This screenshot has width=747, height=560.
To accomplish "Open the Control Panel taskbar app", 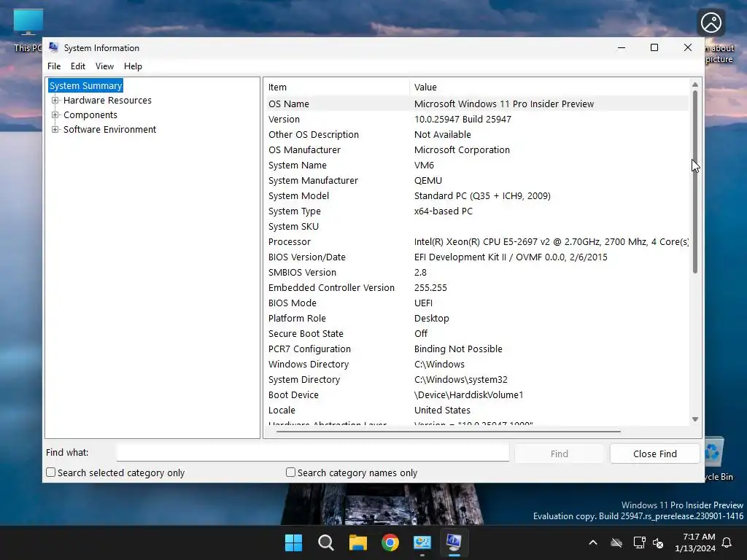I will coord(422,542).
